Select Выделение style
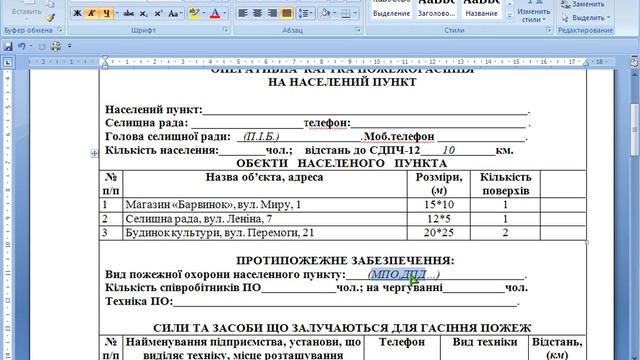Image resolution: width=640 pixels, height=360 pixels. [x=391, y=9]
